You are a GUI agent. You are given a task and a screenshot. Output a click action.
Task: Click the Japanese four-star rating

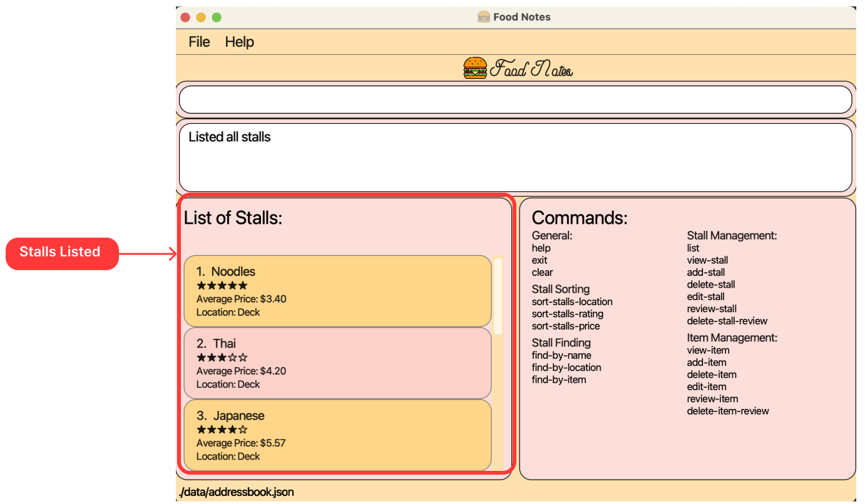222,430
